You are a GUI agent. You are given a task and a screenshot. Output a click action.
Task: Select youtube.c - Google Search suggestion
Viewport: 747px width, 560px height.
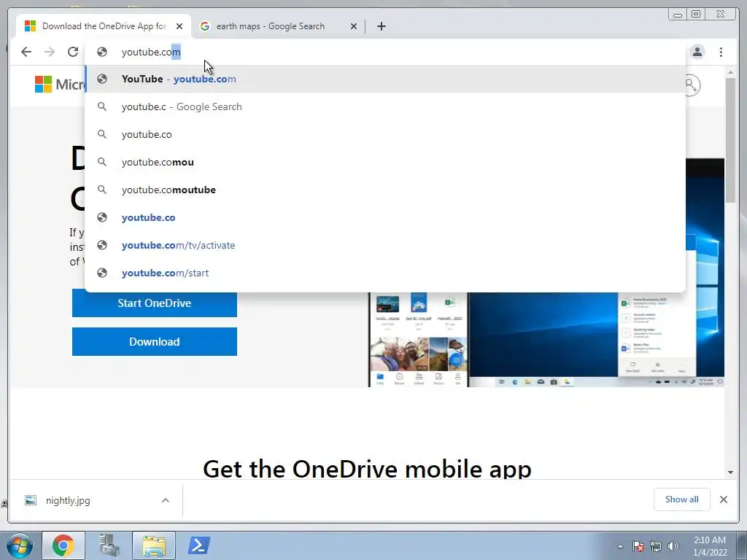click(x=385, y=106)
